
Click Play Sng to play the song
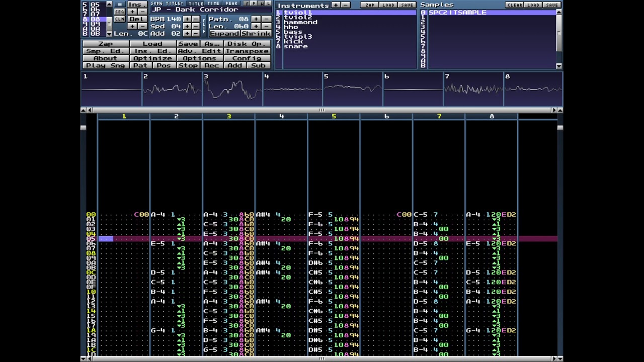(x=105, y=65)
